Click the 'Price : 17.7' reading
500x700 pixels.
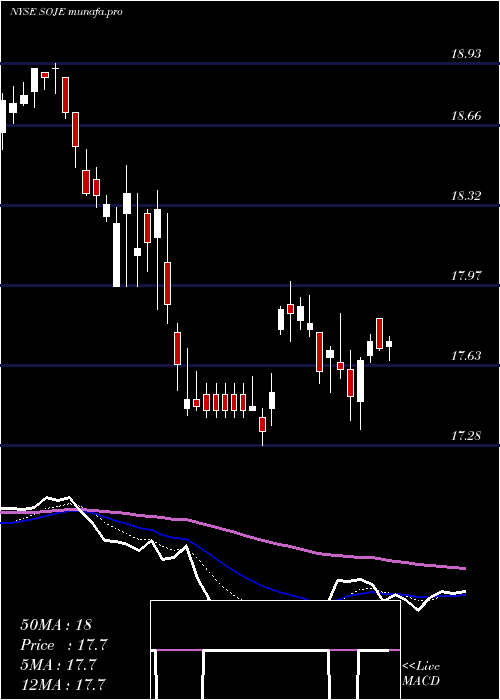[64, 645]
